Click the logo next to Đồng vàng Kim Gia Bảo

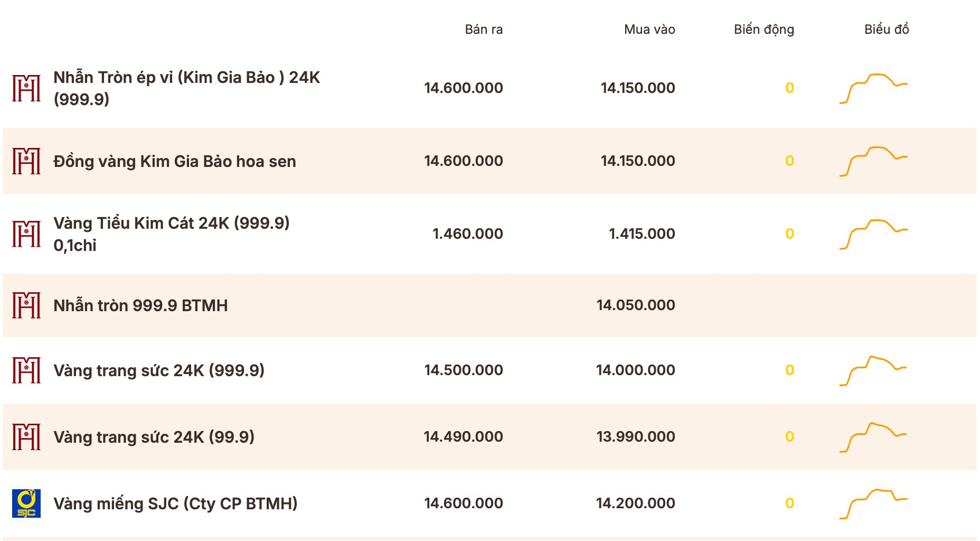pos(26,161)
